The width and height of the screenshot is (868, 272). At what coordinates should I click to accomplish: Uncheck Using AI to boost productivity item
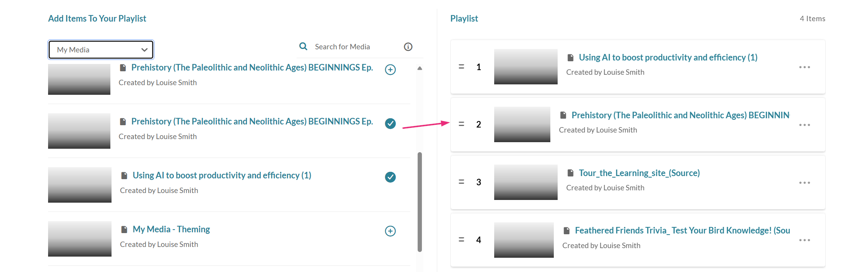[x=390, y=177]
